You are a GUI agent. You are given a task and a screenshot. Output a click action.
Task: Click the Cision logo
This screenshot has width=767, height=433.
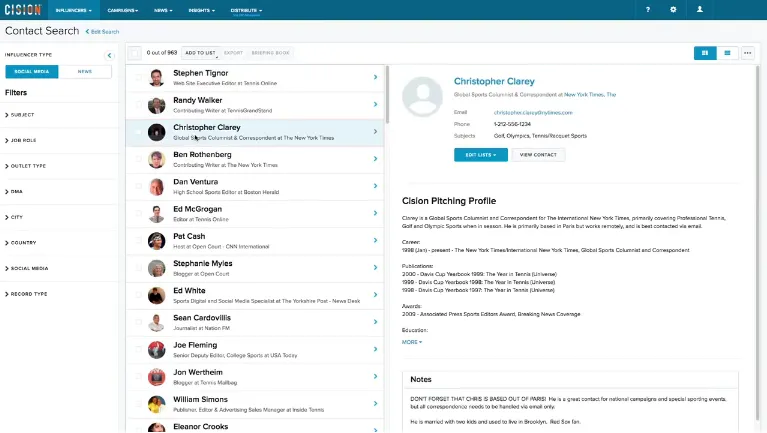[23, 10]
